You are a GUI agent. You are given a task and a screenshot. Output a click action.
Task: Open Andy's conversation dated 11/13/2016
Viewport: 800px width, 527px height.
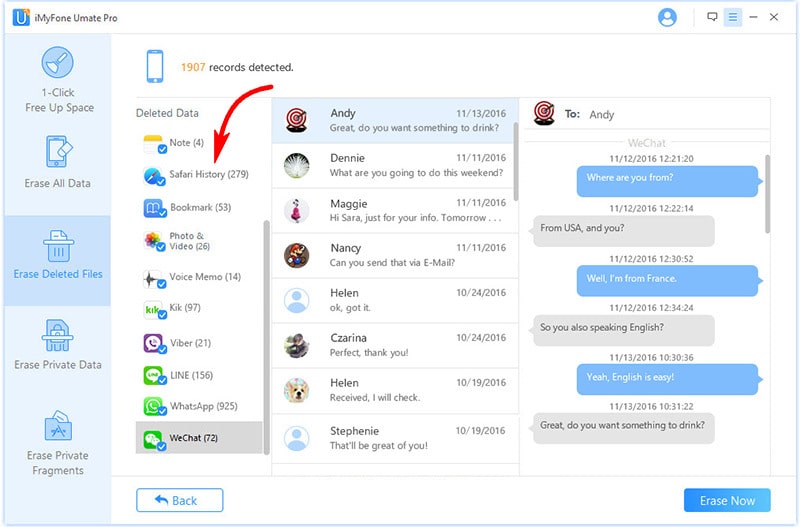click(x=394, y=120)
